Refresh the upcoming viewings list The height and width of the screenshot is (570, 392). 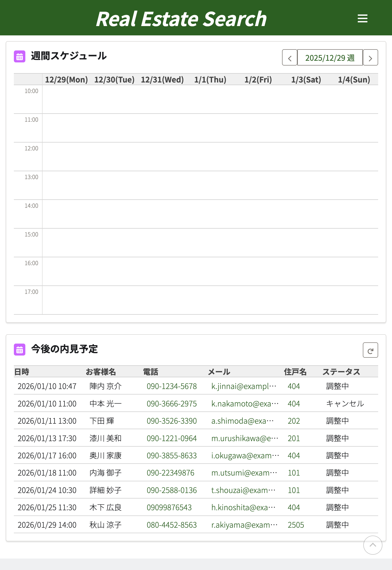point(370,350)
